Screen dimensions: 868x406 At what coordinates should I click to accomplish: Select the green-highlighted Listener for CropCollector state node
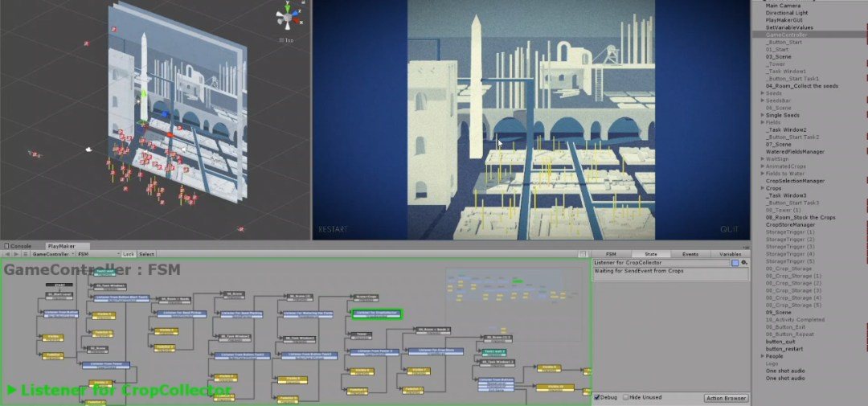tap(377, 314)
